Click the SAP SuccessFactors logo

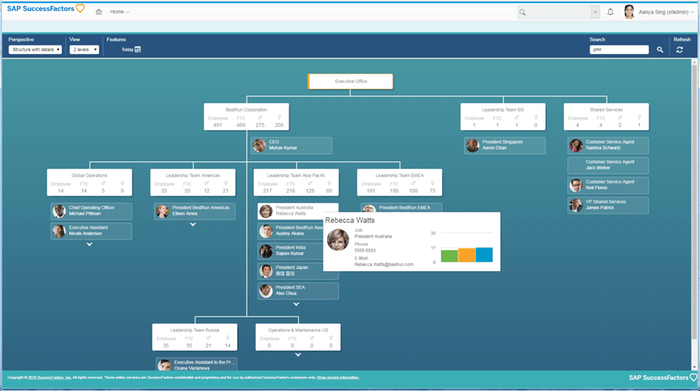[46, 8]
